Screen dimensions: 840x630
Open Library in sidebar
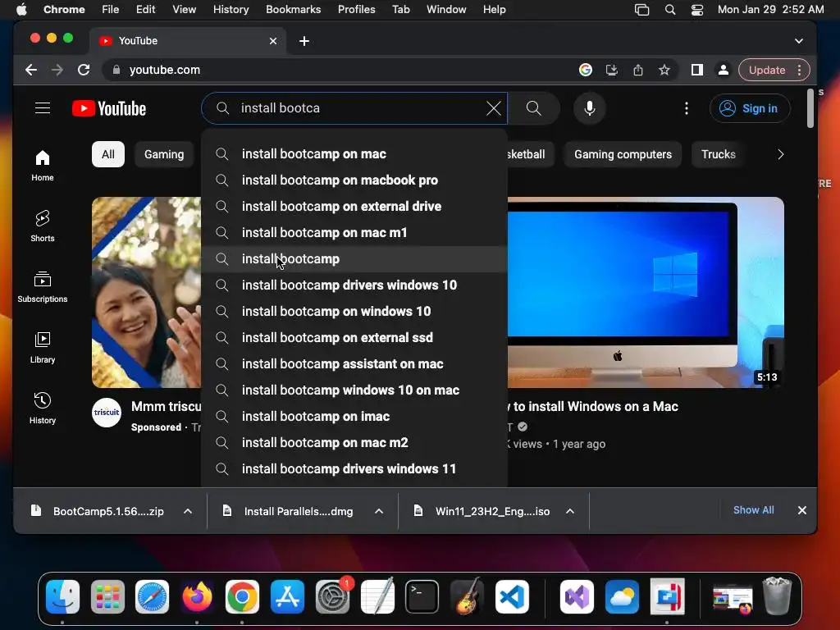pos(43,347)
